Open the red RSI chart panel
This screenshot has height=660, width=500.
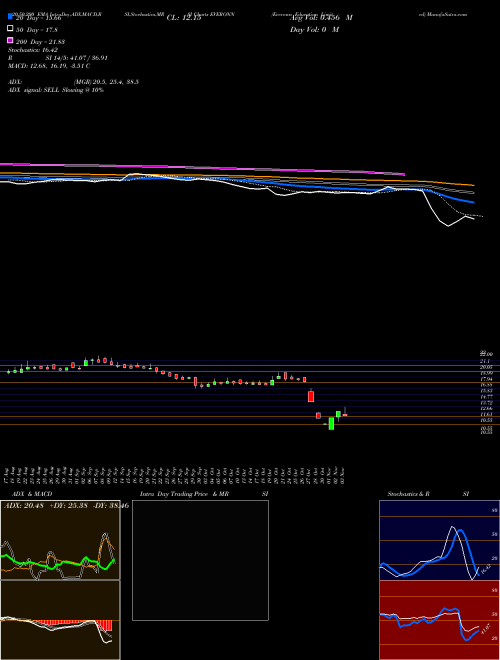(x=439, y=620)
